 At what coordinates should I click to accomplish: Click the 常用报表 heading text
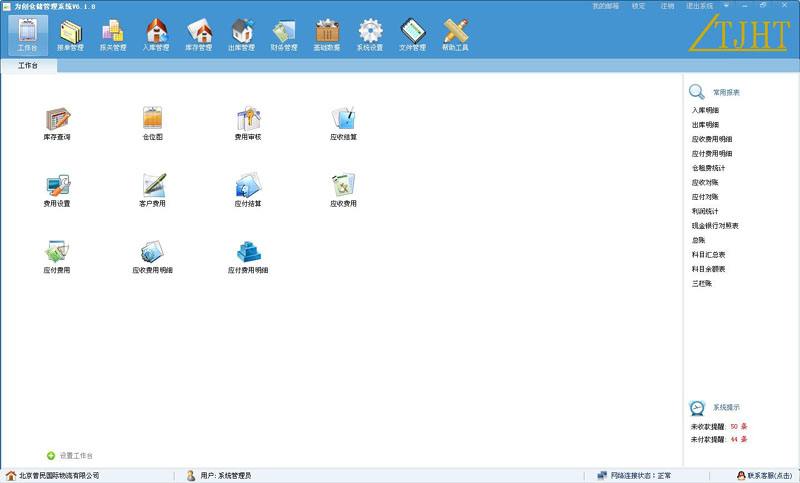(726, 92)
